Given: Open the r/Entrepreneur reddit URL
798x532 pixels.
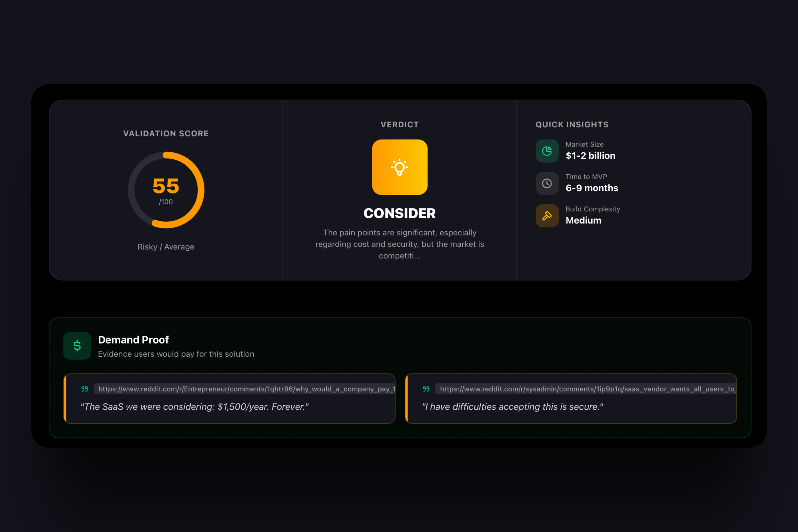Looking at the screenshot, I should tap(247, 389).
